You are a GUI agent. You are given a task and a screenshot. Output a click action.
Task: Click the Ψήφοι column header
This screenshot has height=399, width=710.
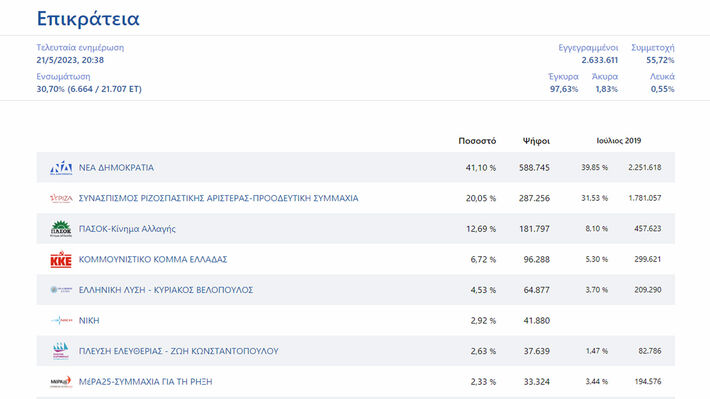click(x=536, y=141)
